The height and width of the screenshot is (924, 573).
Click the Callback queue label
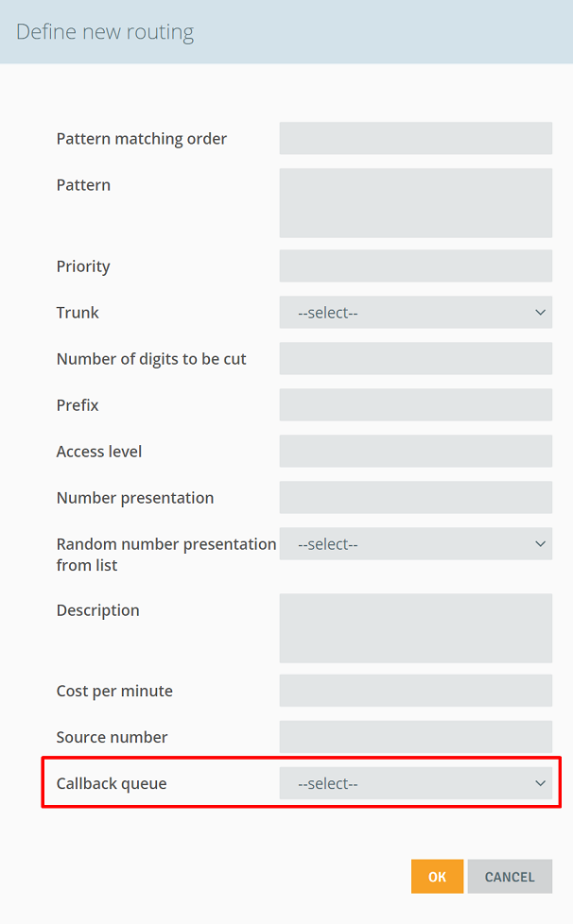(x=112, y=784)
